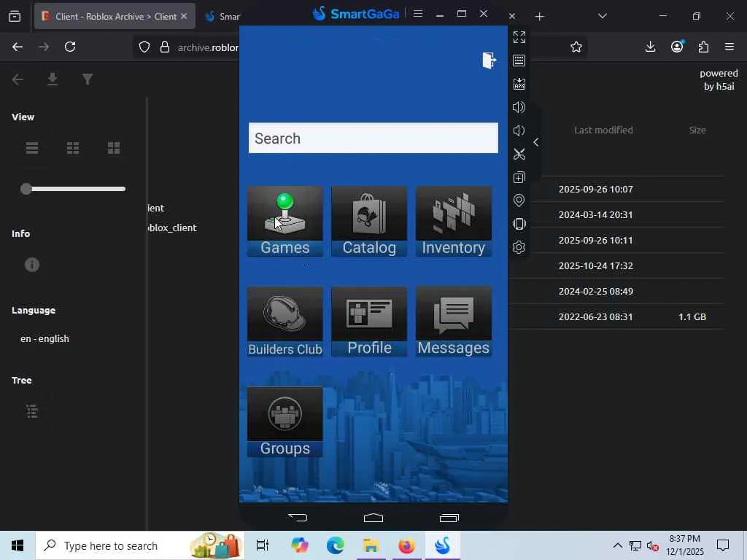Image resolution: width=747 pixels, height=560 pixels.
Task: Click the Search field in Roblox app
Action: [x=373, y=138]
